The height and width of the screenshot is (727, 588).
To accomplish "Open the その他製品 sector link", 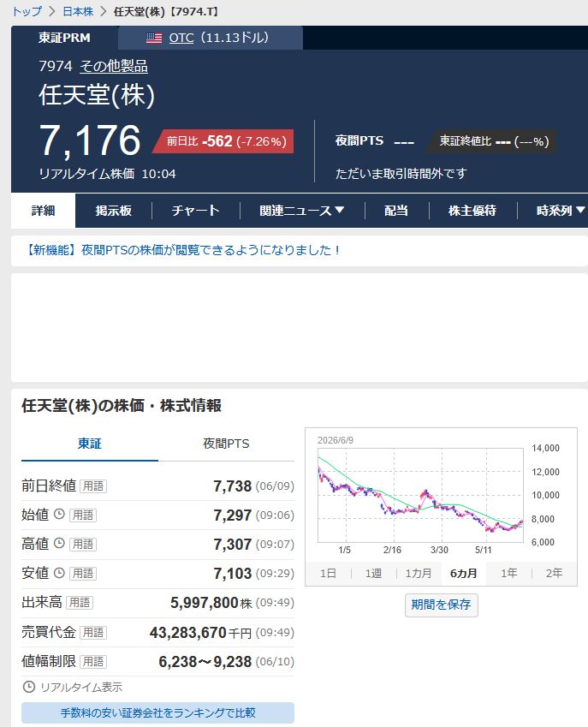I will click(x=114, y=66).
